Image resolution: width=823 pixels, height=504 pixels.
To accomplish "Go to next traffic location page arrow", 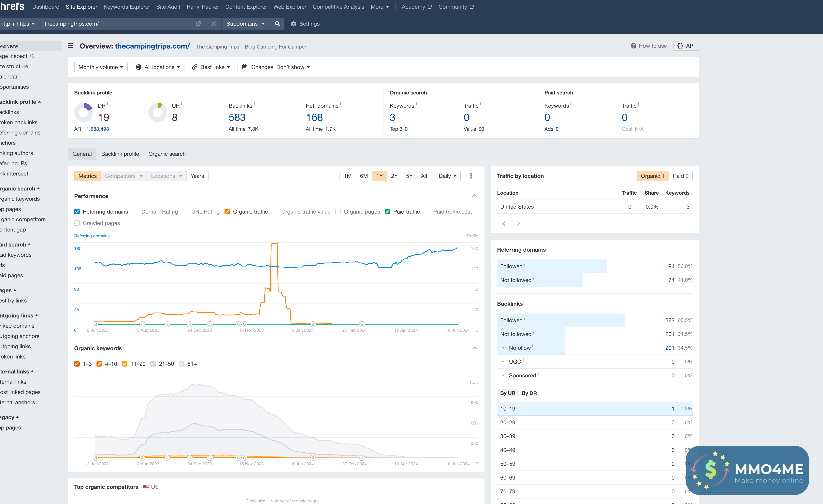I will point(518,224).
